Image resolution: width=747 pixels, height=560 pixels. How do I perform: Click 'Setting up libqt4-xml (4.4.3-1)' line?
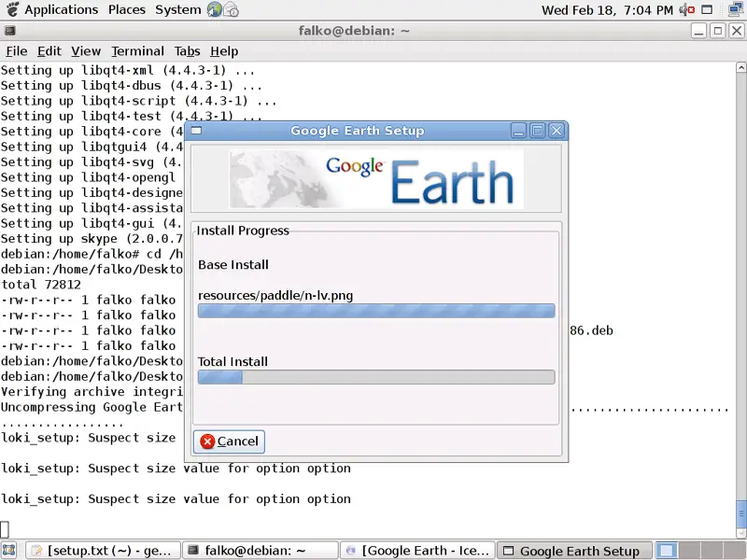pyautogui.click(x=128, y=71)
